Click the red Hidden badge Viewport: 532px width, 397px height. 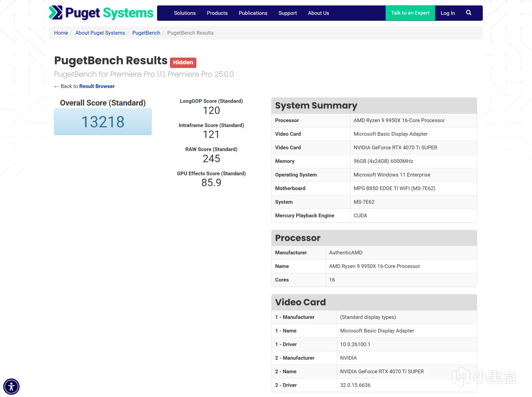tap(183, 62)
